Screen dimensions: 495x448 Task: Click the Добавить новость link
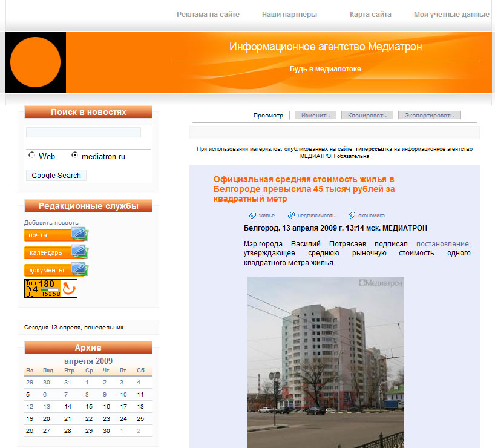click(51, 223)
